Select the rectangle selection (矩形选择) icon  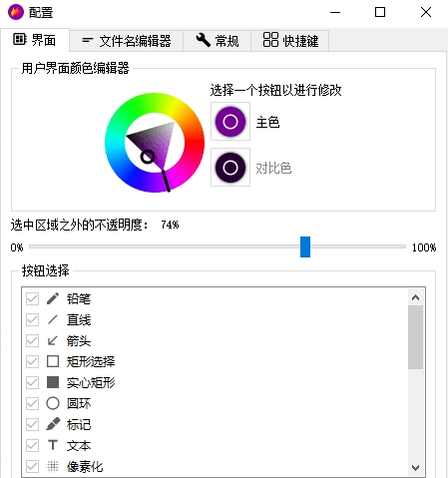click(53, 361)
